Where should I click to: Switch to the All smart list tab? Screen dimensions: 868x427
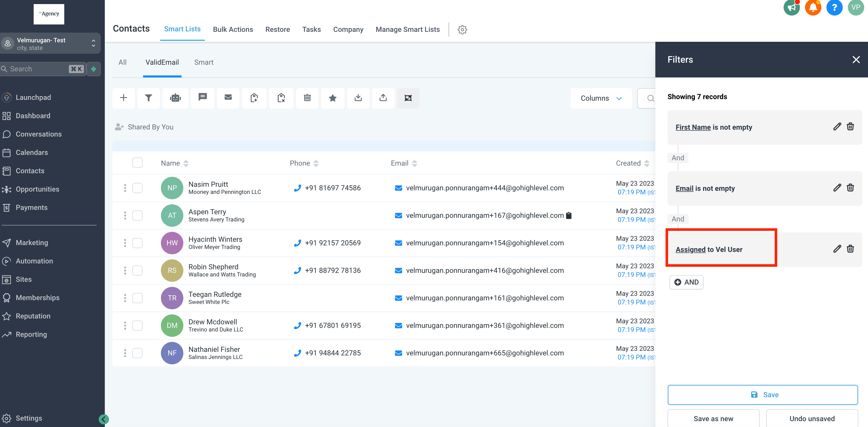[x=122, y=62]
